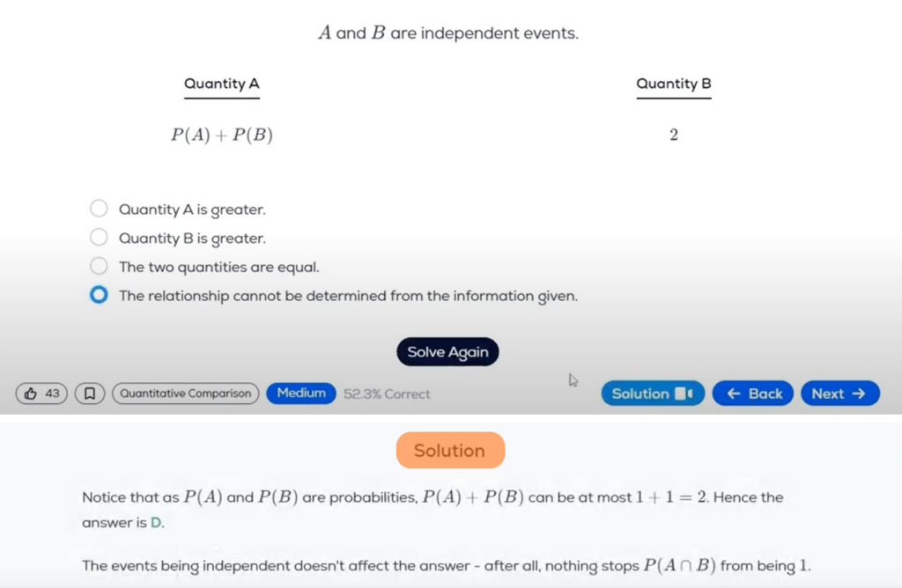Click the Medium difficulty badge
Screen dimensions: 902x588
(300, 393)
